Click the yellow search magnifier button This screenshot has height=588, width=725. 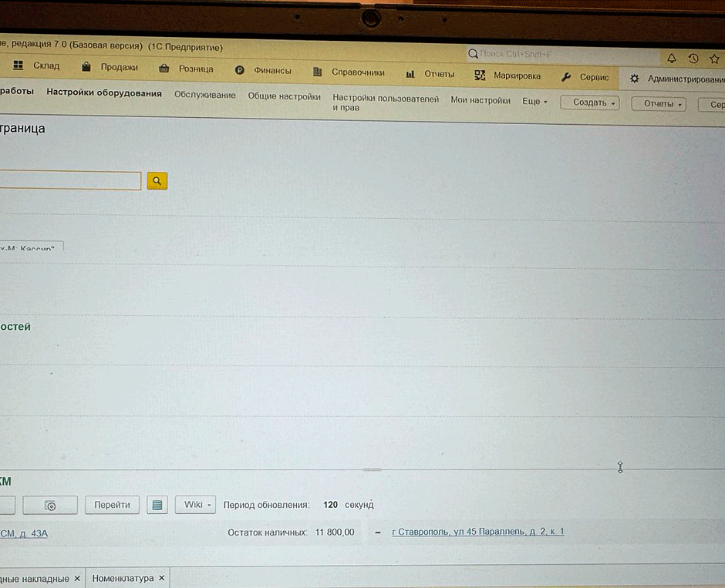(157, 180)
